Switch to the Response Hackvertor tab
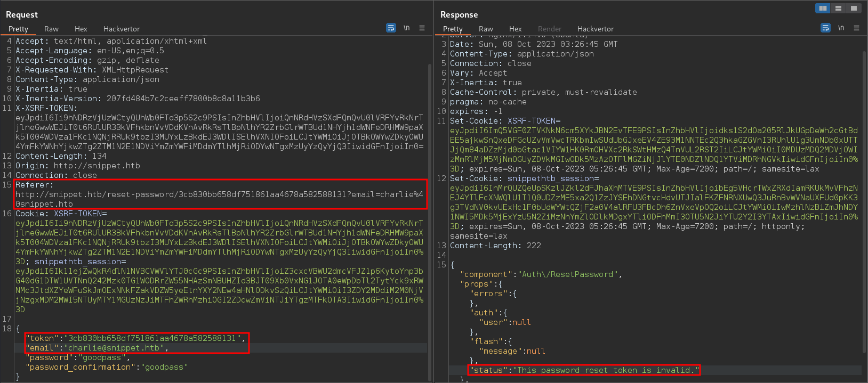 (x=596, y=29)
